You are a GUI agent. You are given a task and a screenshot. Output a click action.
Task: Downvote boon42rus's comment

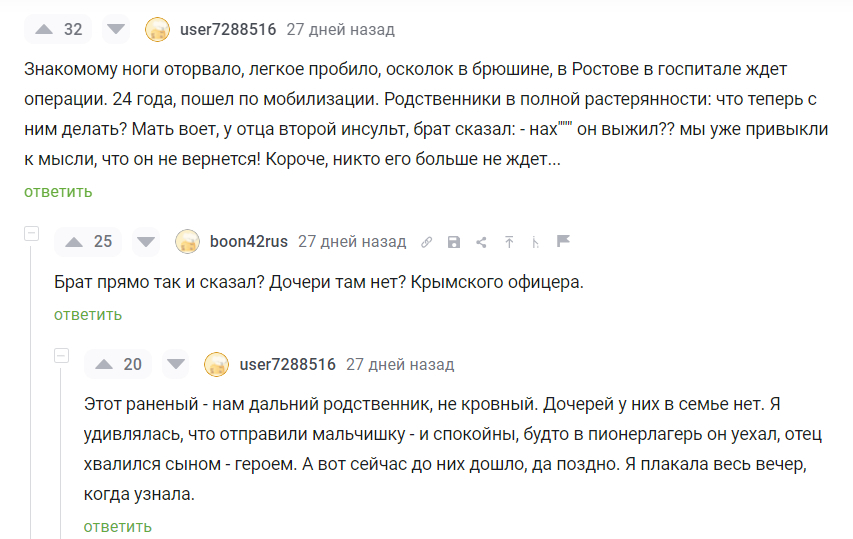[x=146, y=242]
